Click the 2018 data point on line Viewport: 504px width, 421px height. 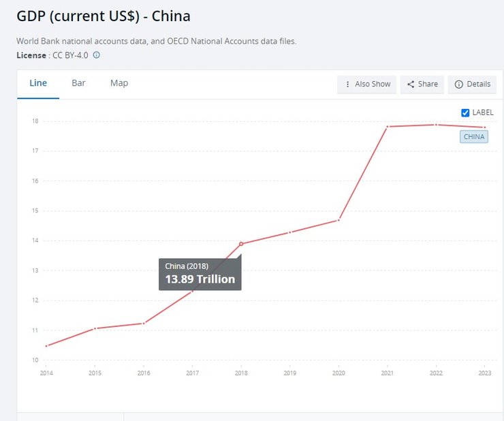point(241,243)
